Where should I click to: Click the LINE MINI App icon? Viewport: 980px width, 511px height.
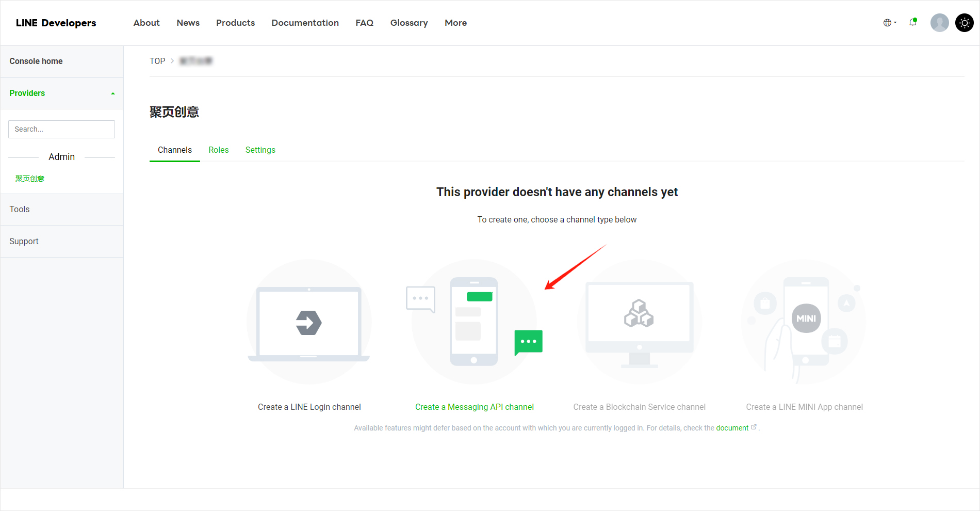pos(804,322)
